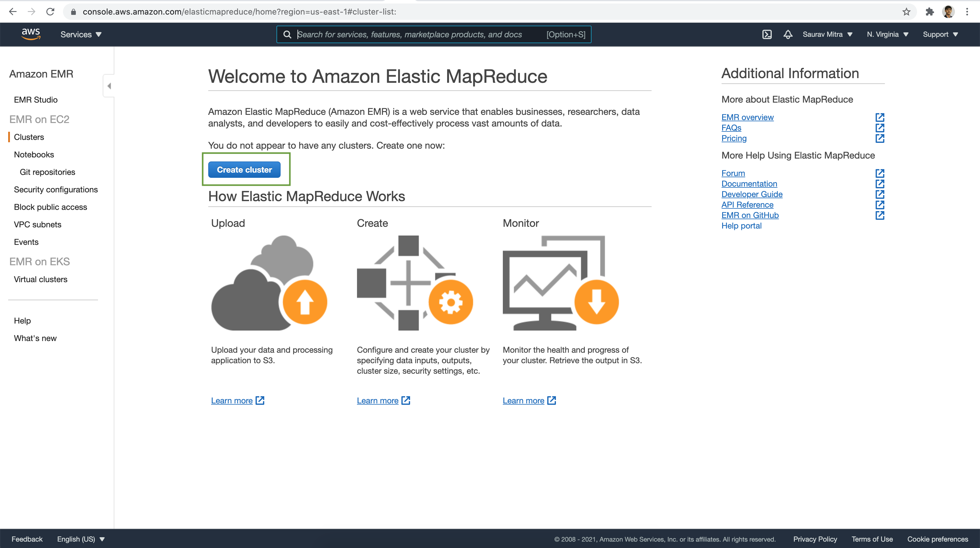The image size is (980, 548).
Task: Click external link icon beside Pricing
Action: [880, 138]
